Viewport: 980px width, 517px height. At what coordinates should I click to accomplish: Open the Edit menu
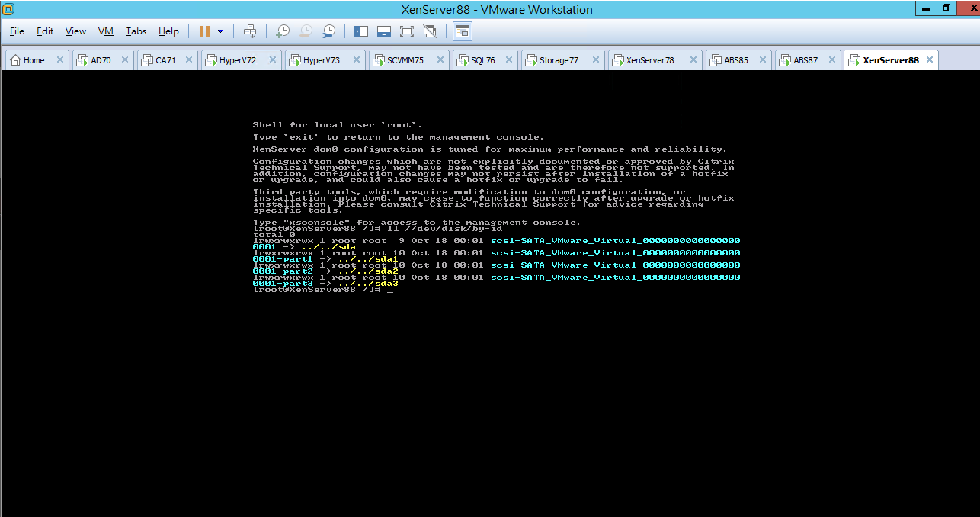[45, 31]
